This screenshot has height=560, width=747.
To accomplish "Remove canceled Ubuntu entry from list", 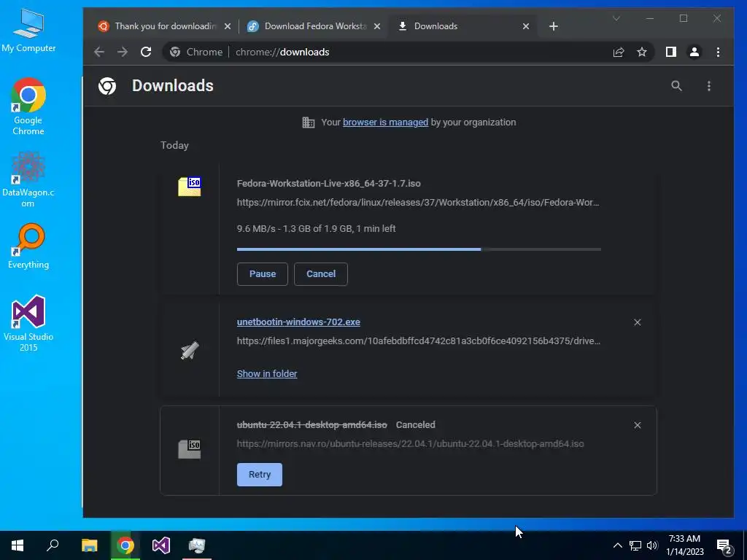I will (638, 425).
